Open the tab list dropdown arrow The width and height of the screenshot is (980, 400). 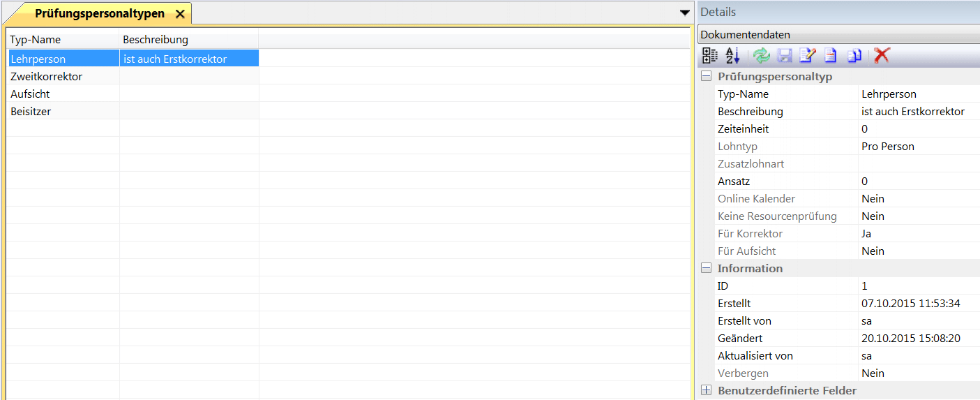pyautogui.click(x=684, y=13)
